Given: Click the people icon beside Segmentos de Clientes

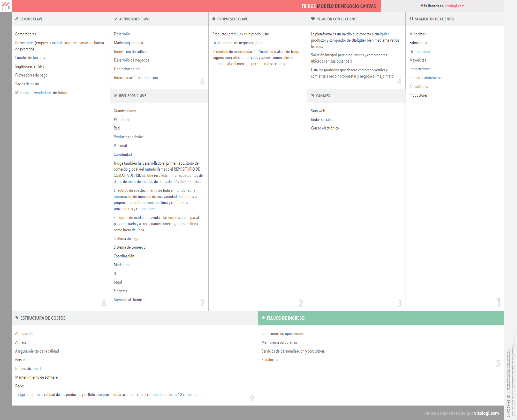Looking at the screenshot, I should (x=411, y=19).
